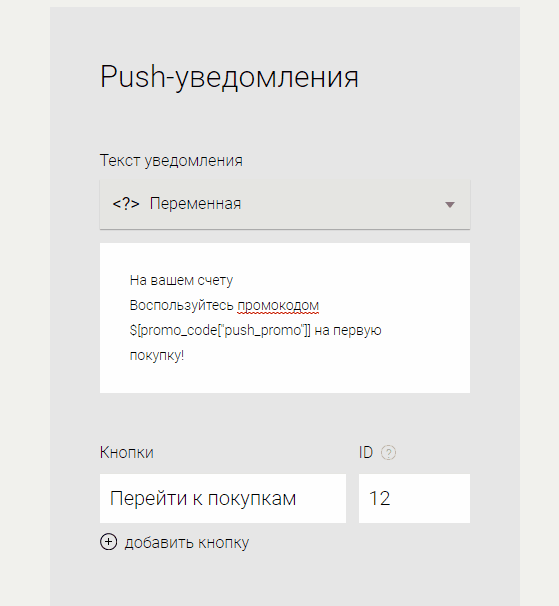Click the Текст уведомления label
559x606 pixels.
(171, 160)
